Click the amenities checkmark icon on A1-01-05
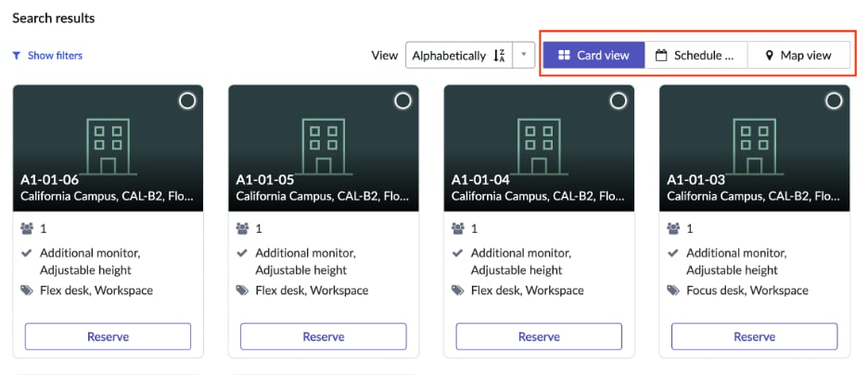 (241, 253)
